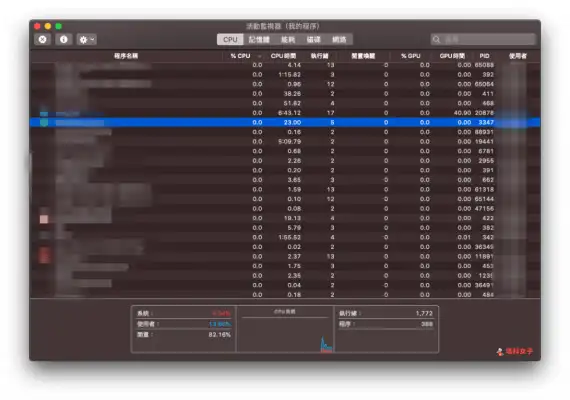Viewport: 570px width, 400px height.
Task: Select the row with CPU time 5:09.79
Action: (285, 141)
